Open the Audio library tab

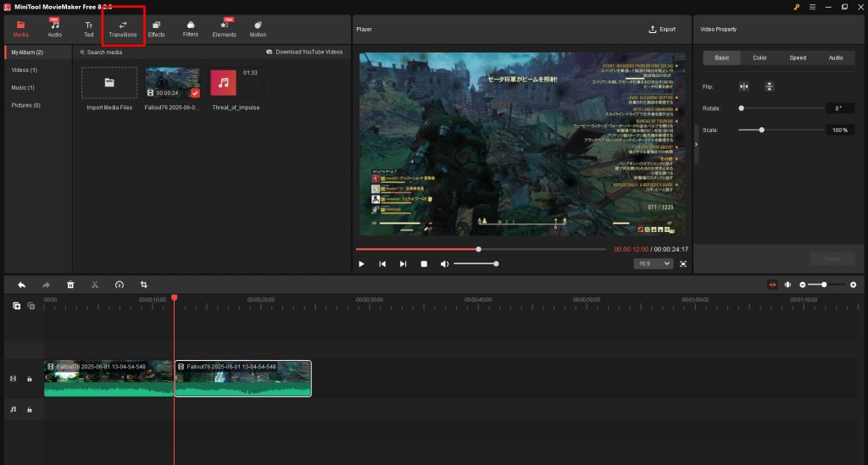[55, 29]
